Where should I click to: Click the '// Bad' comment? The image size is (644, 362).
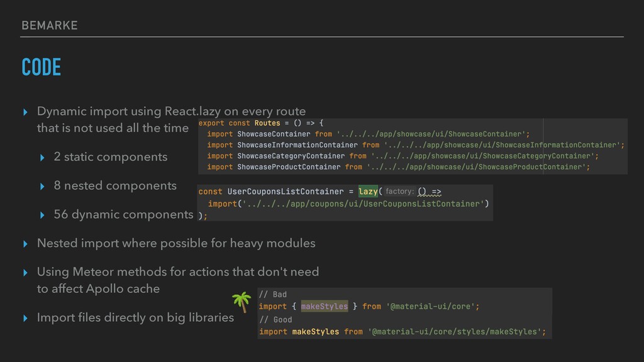(x=273, y=294)
